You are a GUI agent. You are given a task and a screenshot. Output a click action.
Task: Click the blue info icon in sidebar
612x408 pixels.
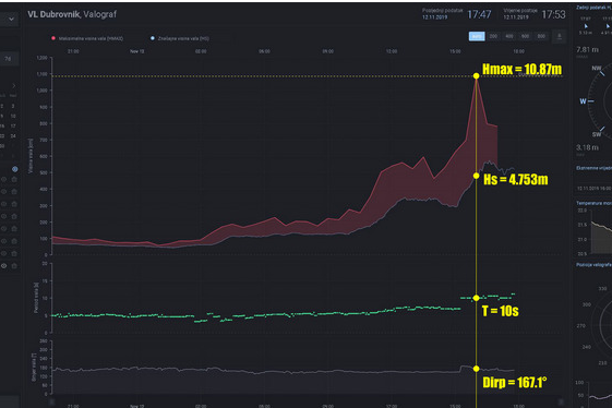[14, 169]
